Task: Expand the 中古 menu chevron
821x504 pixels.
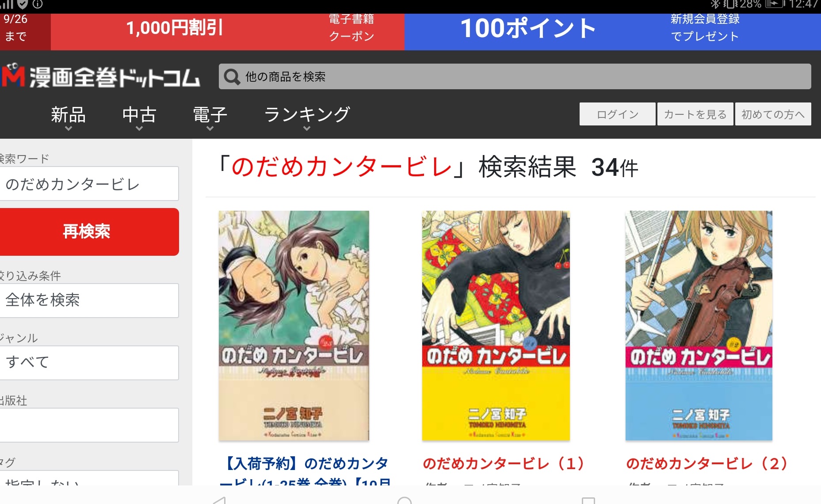Action: point(139,129)
